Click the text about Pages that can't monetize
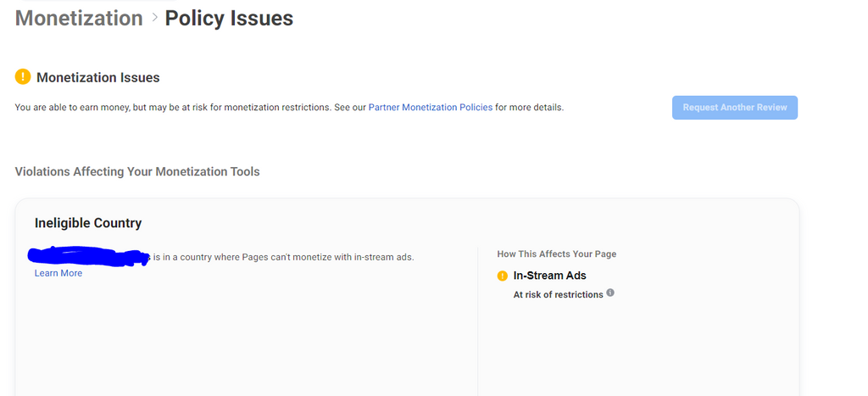Screen dimensions: 868x396 click(x=283, y=258)
